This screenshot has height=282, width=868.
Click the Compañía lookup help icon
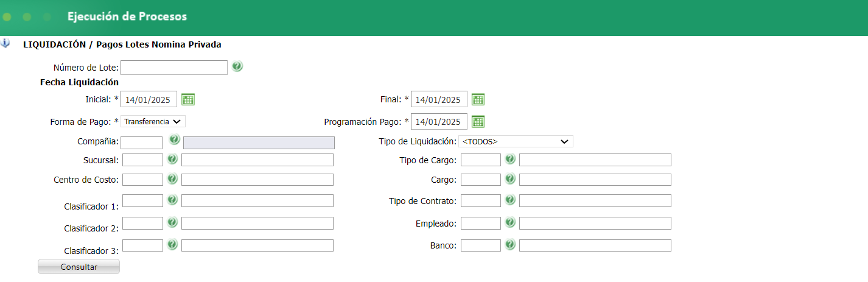175,140
